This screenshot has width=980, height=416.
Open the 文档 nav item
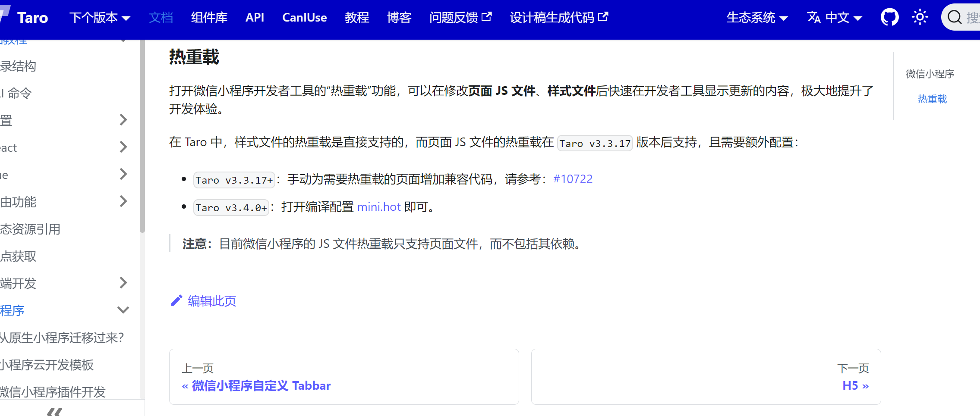tap(161, 18)
